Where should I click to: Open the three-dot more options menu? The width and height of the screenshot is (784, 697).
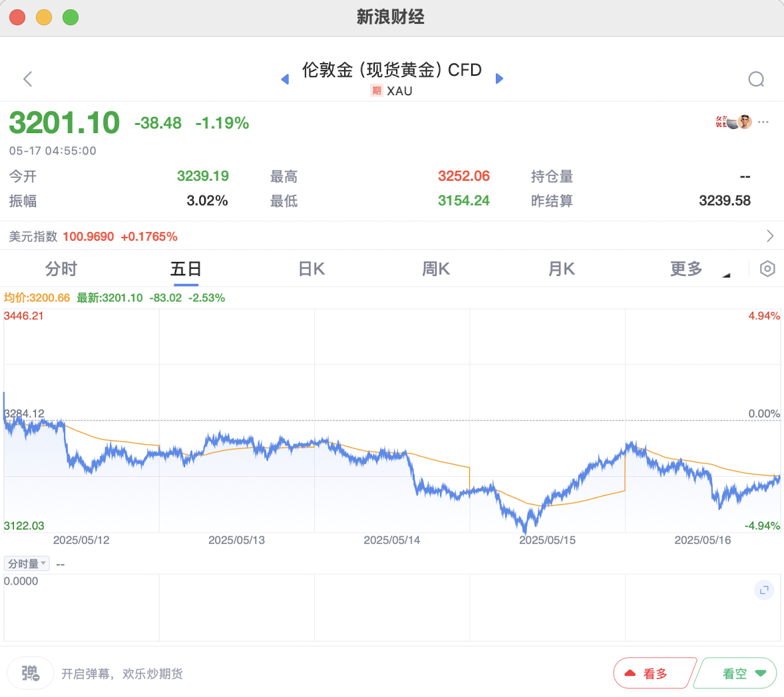(763, 122)
